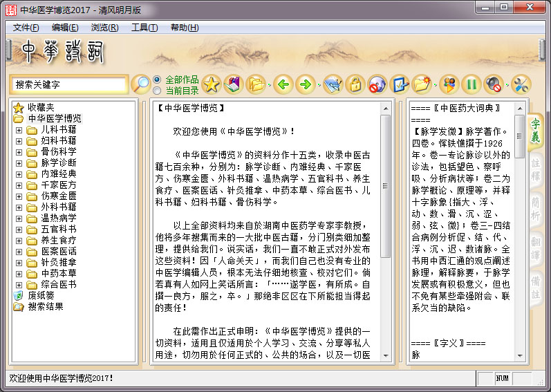The height and width of the screenshot is (392, 551).
Task: Click the stacked folders toolbar icon
Action: tap(256, 84)
